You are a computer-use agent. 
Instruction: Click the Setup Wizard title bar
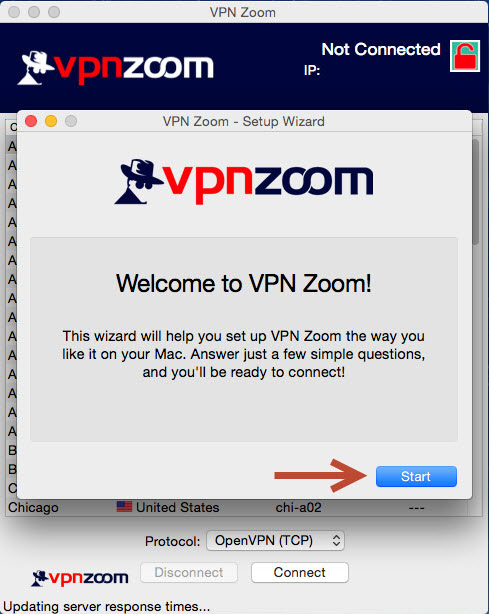point(244,121)
